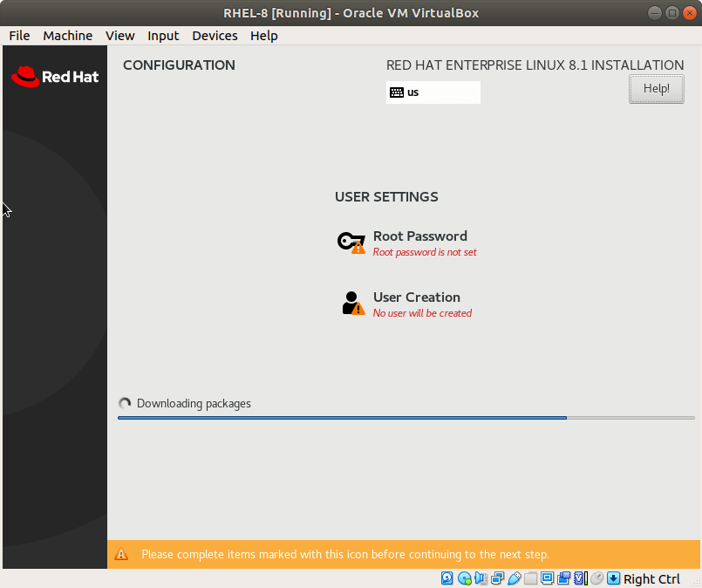Click the 'Please complete items marked' banner message
The height and width of the screenshot is (588, 702).
(345, 555)
